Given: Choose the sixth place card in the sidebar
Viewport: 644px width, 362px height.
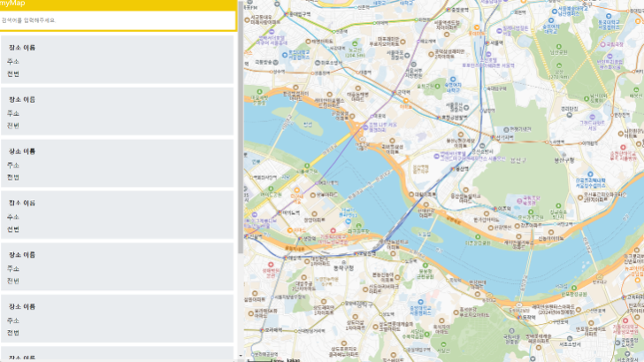Looking at the screenshot, I should click(118, 320).
